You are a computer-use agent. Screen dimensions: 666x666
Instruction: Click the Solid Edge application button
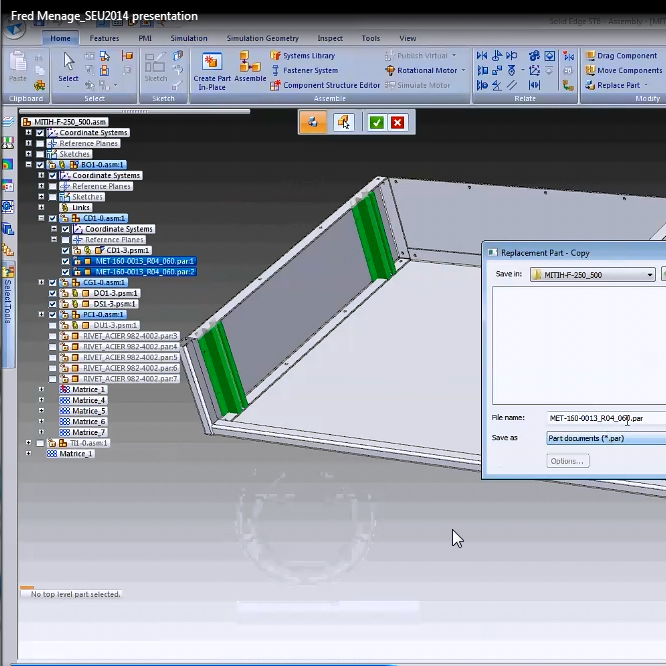15,29
